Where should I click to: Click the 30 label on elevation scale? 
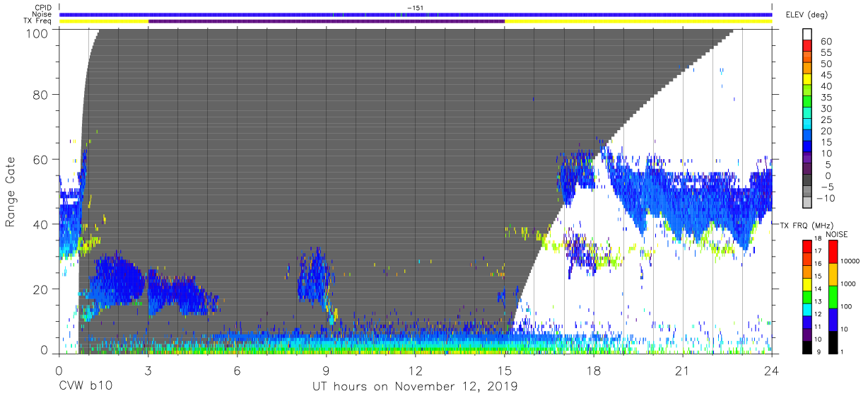pos(826,109)
